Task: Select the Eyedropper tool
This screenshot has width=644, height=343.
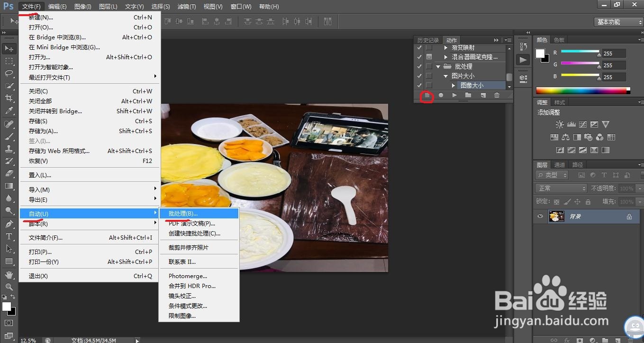Action: 9,111
